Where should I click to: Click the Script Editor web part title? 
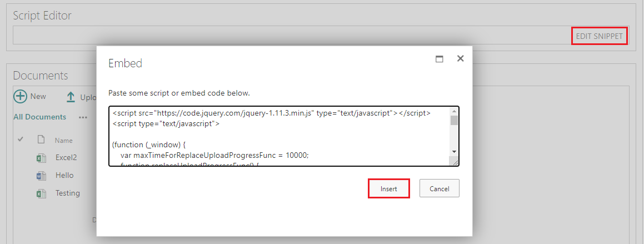[42, 16]
